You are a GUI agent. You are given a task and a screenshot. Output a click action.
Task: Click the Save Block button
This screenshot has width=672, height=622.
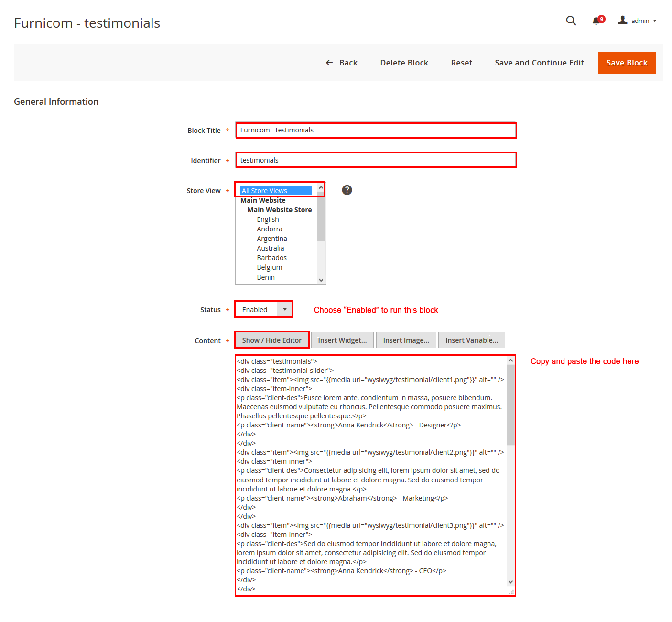[x=627, y=63]
